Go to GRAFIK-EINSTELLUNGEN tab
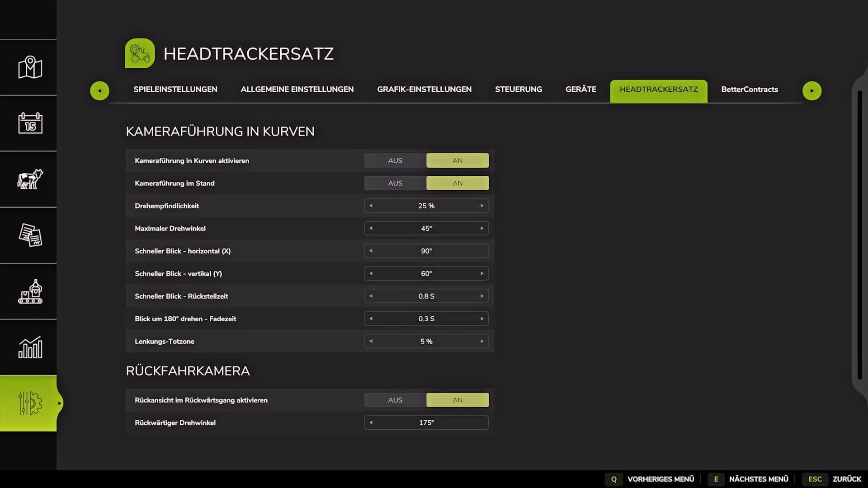The width and height of the screenshot is (868, 488). click(x=424, y=89)
